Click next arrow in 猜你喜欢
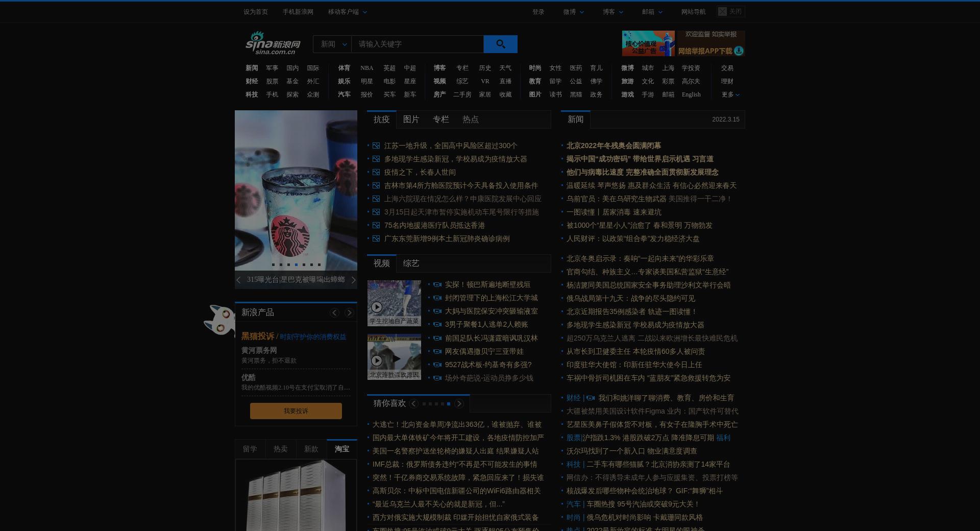Screen dimensions: 980x531 pos(459,404)
